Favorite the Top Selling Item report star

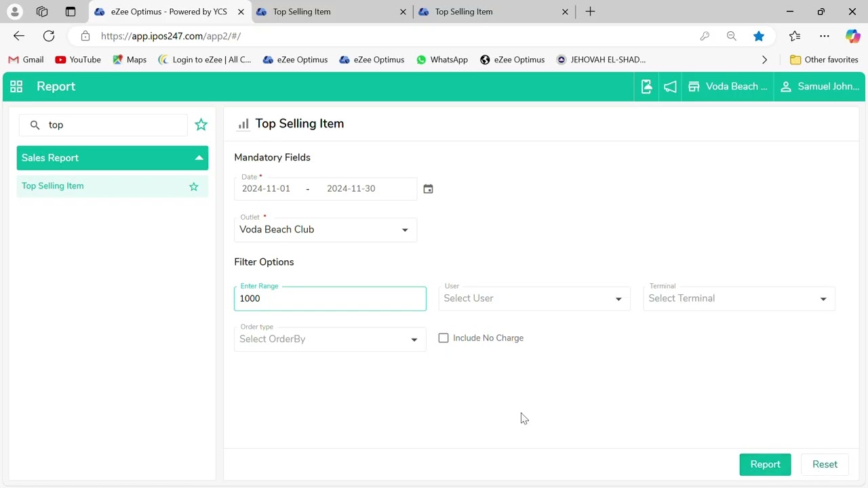(x=194, y=186)
